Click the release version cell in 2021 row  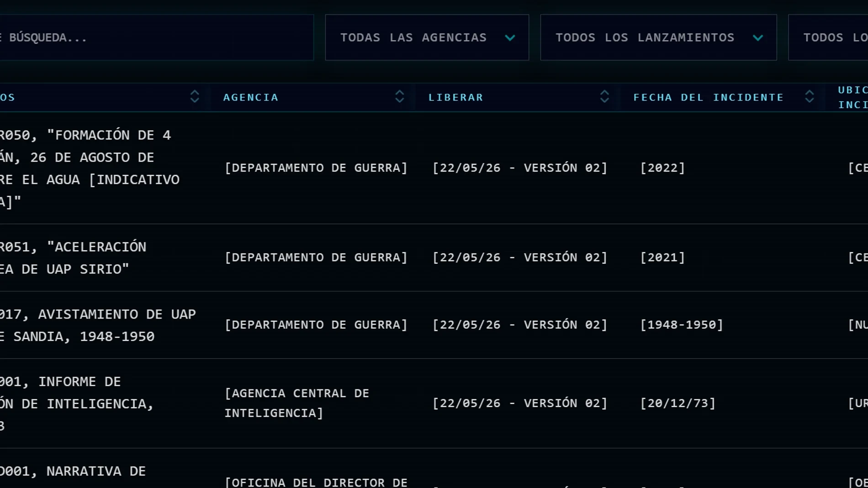[x=520, y=257]
